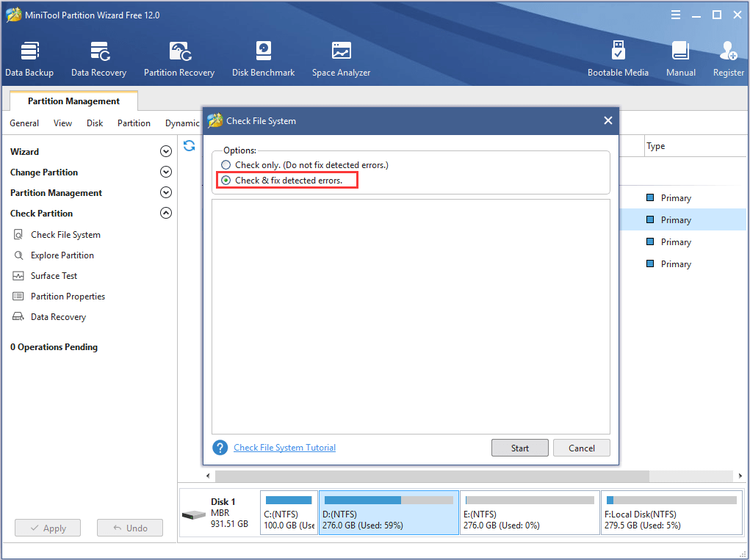Select the D:(NTFS) 276.0 GB partition
Screen dimensions: 750x560
pos(389,513)
